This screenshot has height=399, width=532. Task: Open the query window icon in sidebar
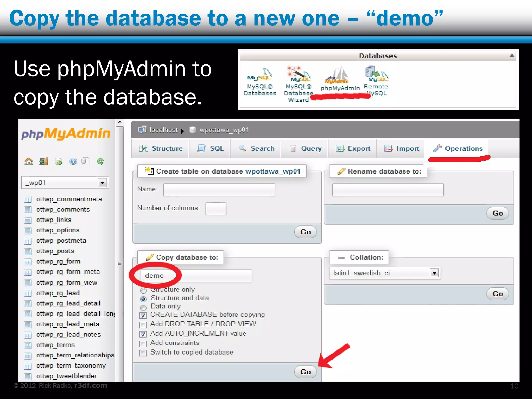(59, 162)
